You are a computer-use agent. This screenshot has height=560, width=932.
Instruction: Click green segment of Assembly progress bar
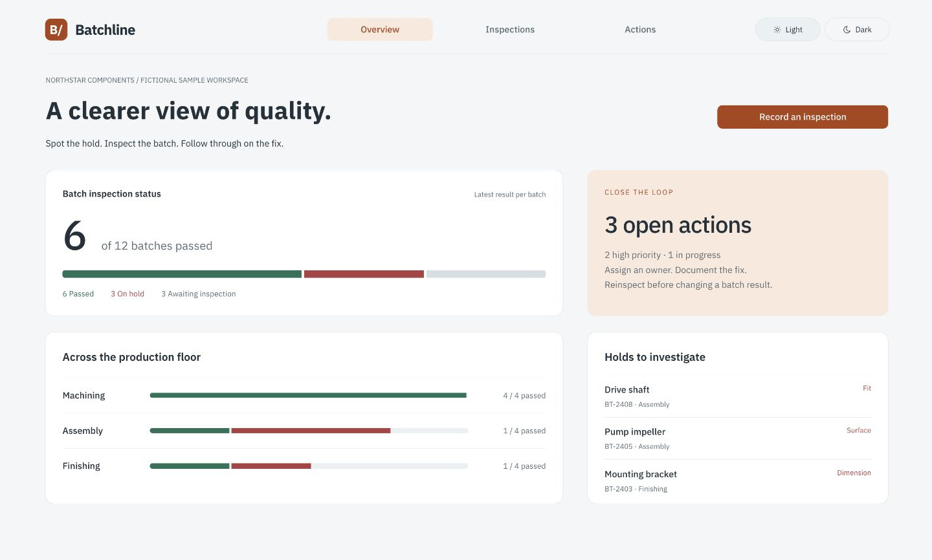190,431
